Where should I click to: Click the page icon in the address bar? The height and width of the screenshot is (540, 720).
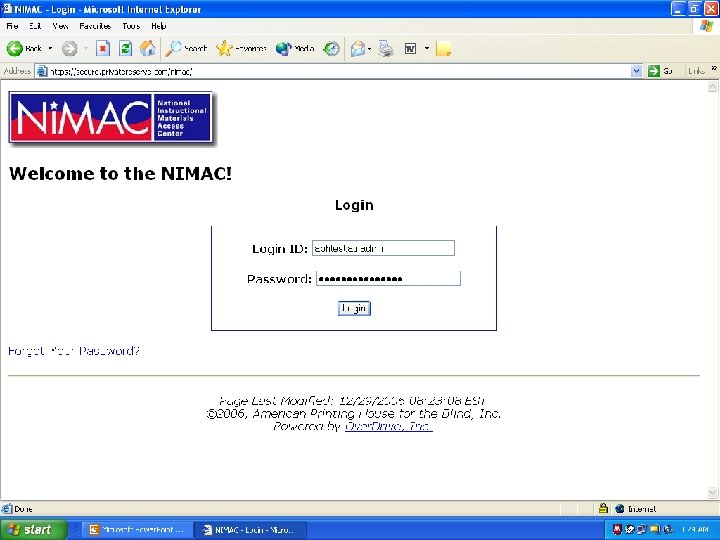click(x=42, y=71)
